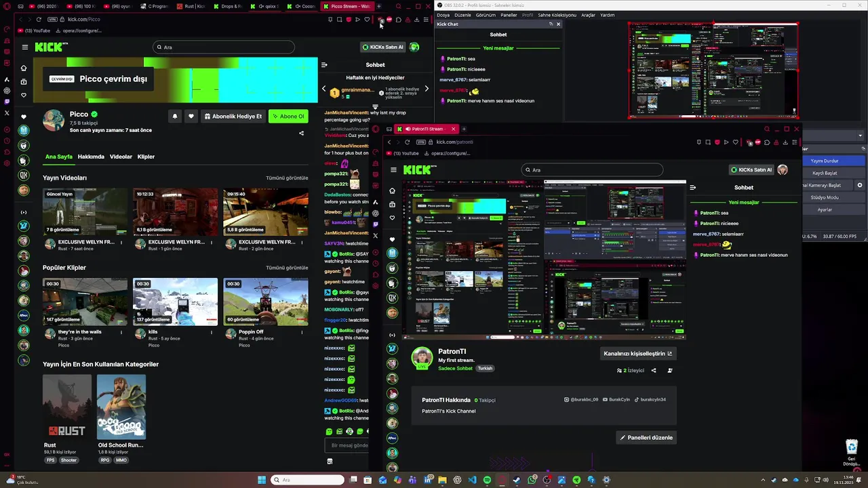Open the home icon in Picco Kick sidebar
Image resolution: width=868 pixels, height=488 pixels.
[x=24, y=68]
